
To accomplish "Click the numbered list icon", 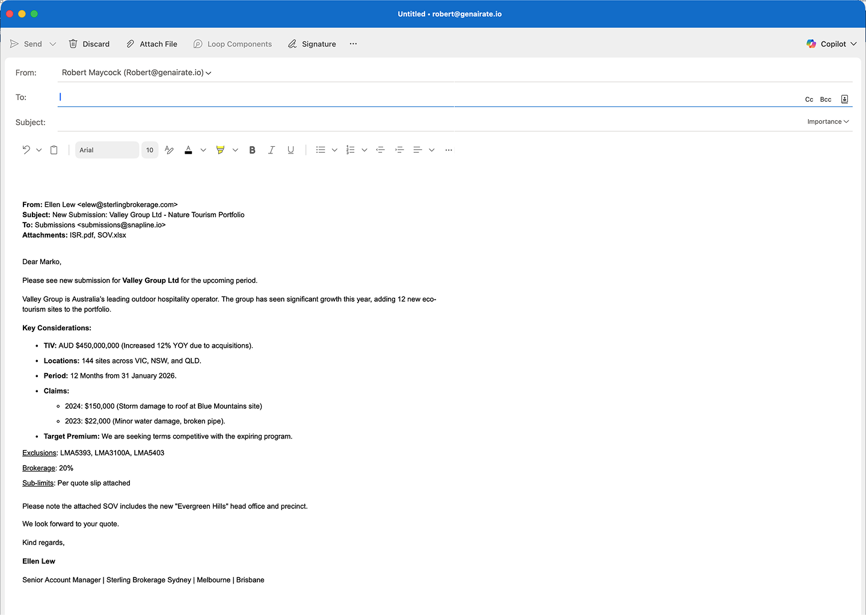I will [351, 150].
